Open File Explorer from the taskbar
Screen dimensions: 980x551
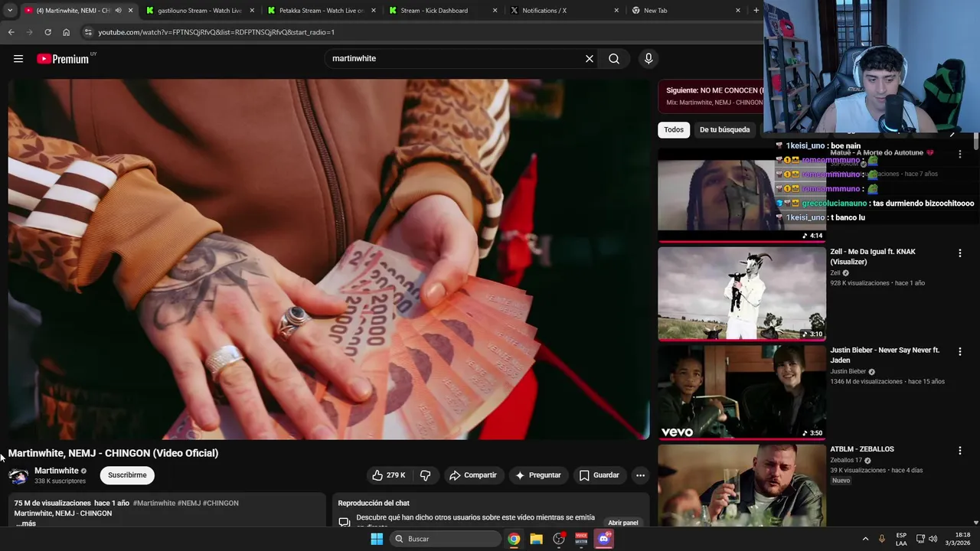(536, 539)
